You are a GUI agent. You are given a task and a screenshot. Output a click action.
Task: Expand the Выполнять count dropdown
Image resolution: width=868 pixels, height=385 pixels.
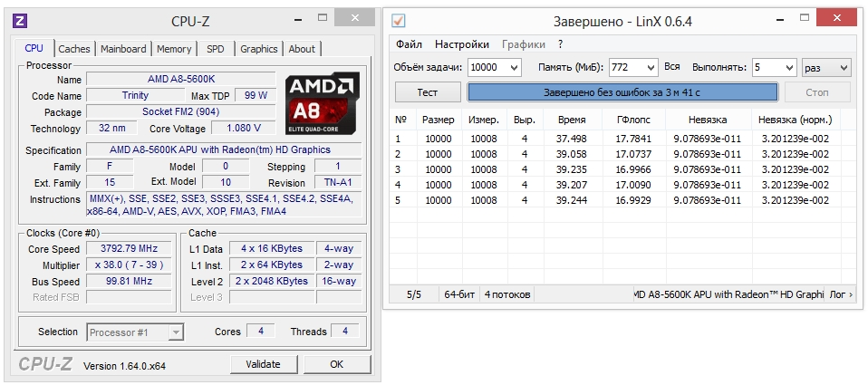click(789, 68)
